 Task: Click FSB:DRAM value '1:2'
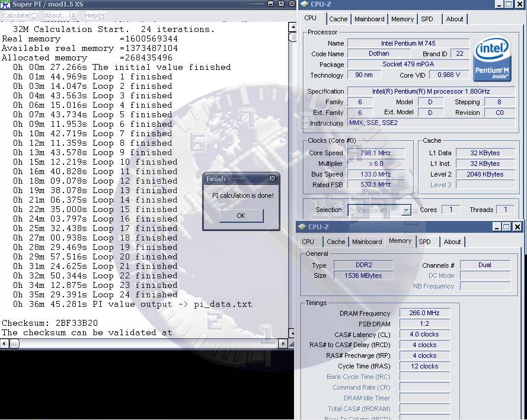pyautogui.click(x=424, y=323)
